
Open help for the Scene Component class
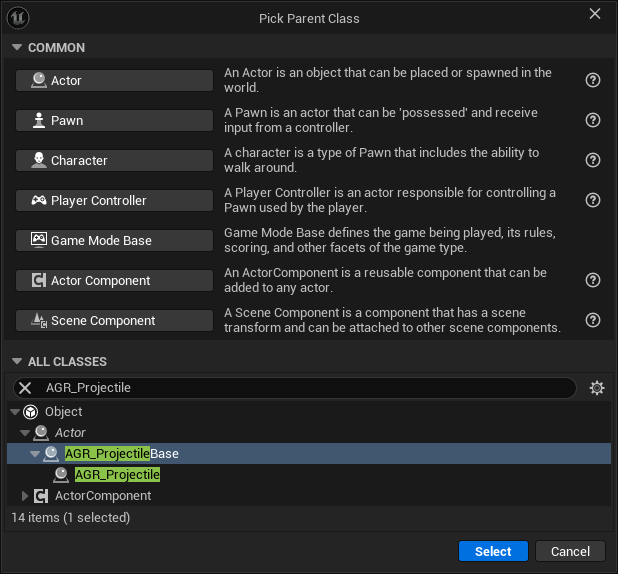click(x=593, y=320)
